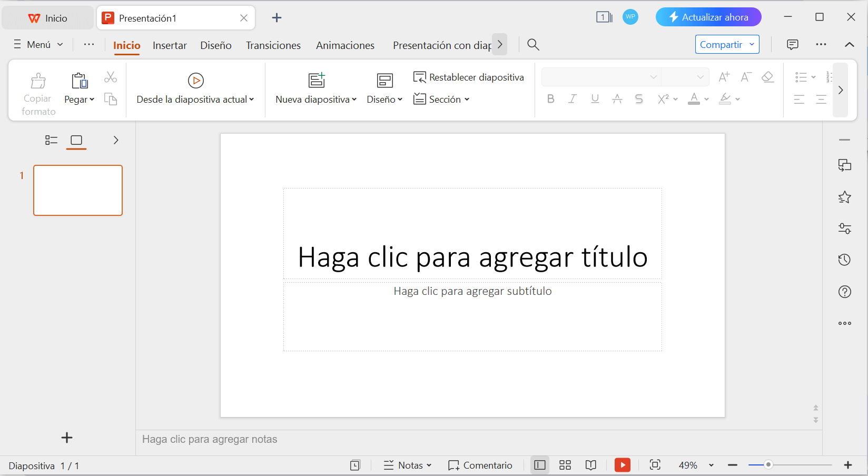Switch to reading view book icon
This screenshot has height=476, width=868.
pyautogui.click(x=591, y=465)
